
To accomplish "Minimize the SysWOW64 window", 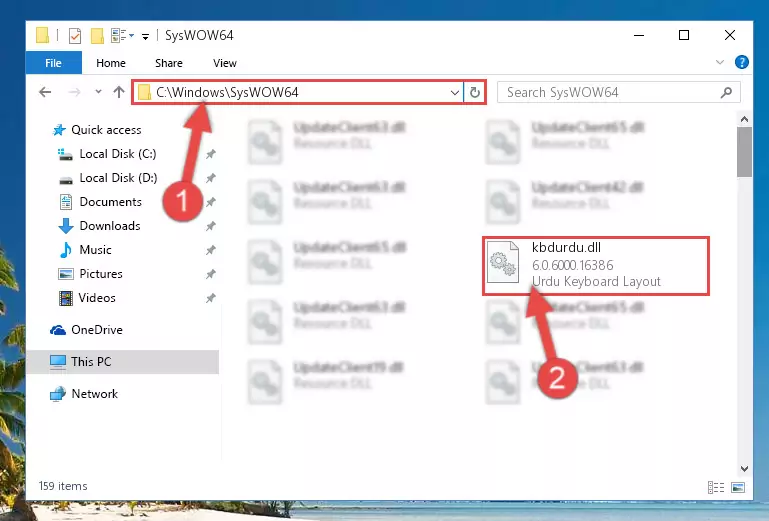I will [x=639, y=35].
